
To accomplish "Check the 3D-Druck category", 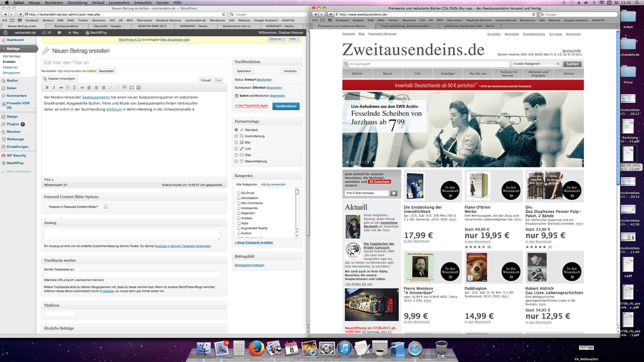I will coord(239,193).
